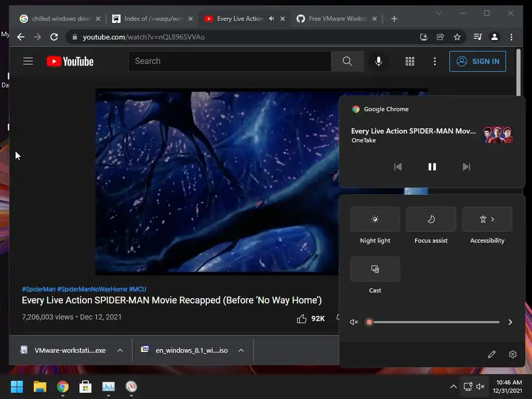The width and height of the screenshot is (532, 399).
Task: Open the YouTube apps grid icon
Action: (409, 61)
